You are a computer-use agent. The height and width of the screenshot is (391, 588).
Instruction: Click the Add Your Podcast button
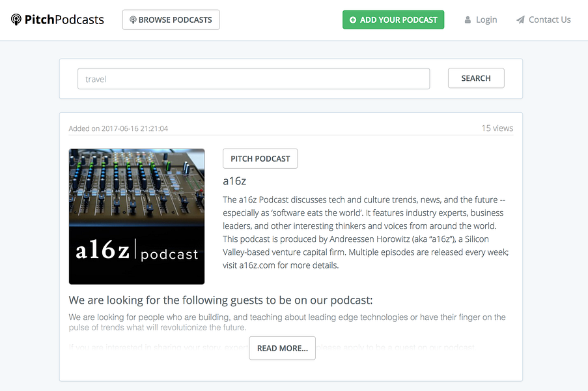(393, 20)
